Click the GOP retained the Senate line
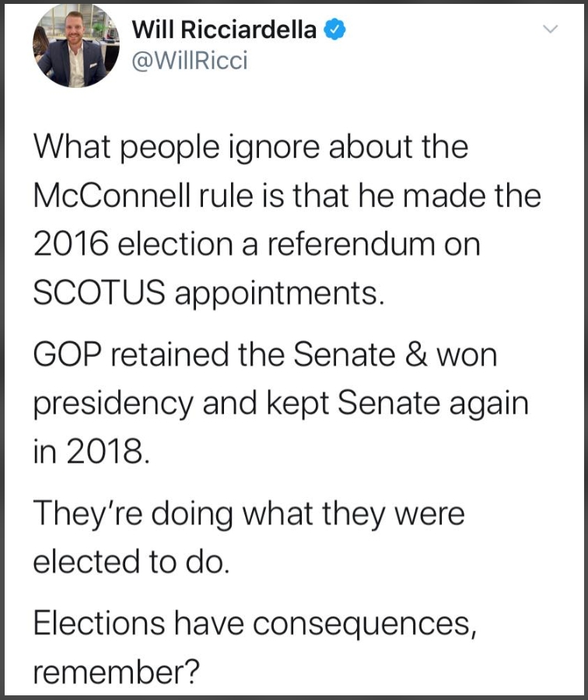 coord(265,355)
